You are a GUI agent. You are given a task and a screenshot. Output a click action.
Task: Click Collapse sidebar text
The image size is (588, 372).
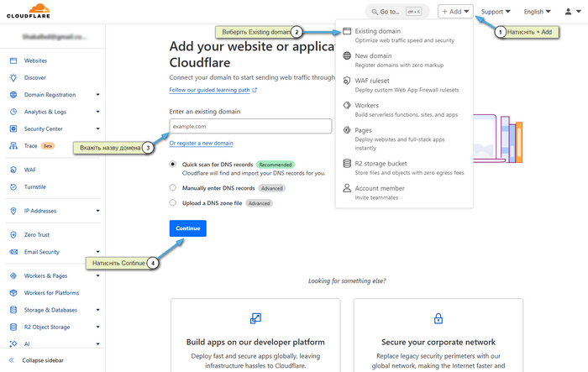pyautogui.click(x=43, y=360)
